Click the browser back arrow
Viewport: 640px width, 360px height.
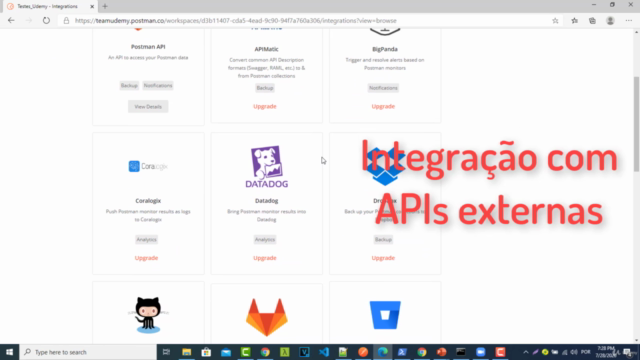point(11,20)
